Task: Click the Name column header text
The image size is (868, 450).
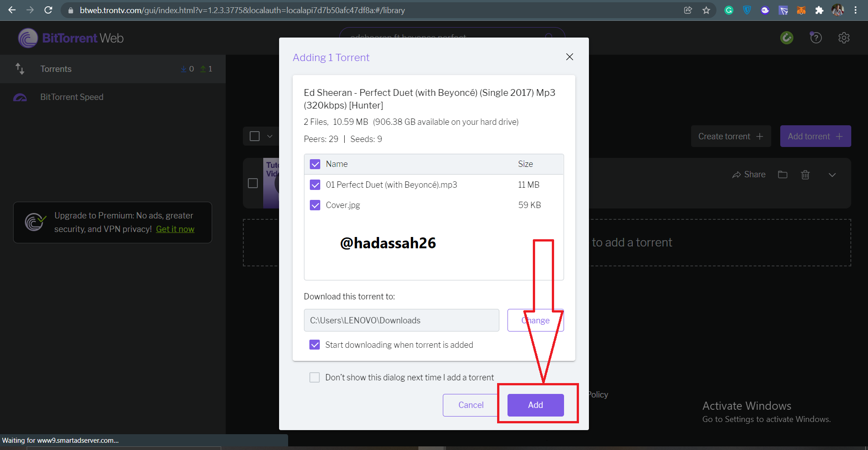Action: tap(337, 164)
